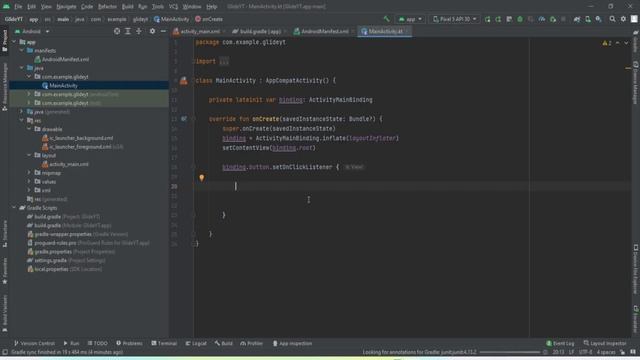Click related XML gutter icon beside MainActivity class
Image resolution: width=640 pixels, height=360 pixels.
coord(184,81)
